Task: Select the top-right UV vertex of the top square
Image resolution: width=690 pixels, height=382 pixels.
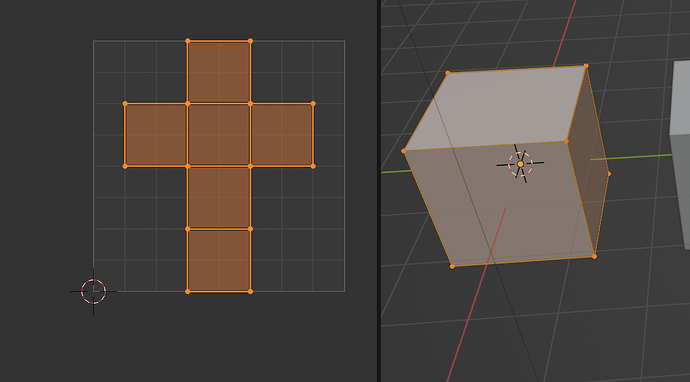Action: click(x=250, y=41)
